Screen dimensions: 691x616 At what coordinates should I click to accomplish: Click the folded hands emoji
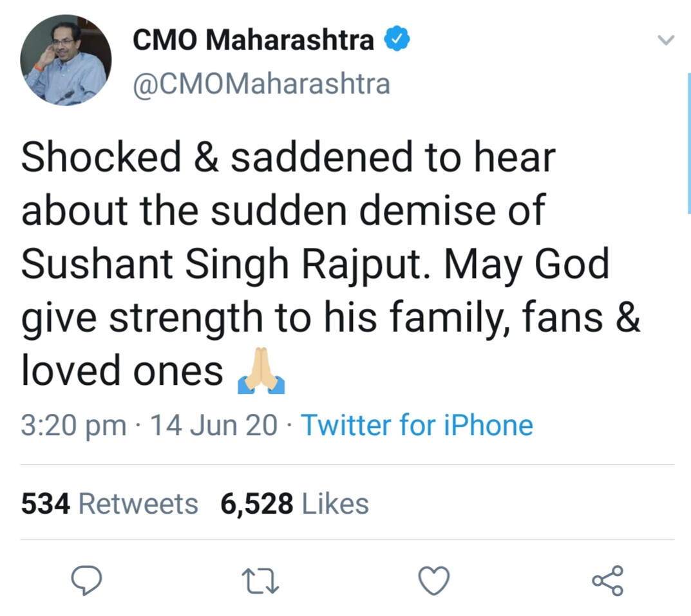[x=261, y=371]
